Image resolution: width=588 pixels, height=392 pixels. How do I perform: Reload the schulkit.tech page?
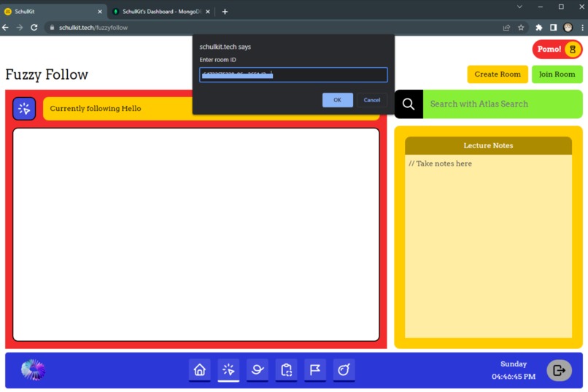tap(34, 28)
